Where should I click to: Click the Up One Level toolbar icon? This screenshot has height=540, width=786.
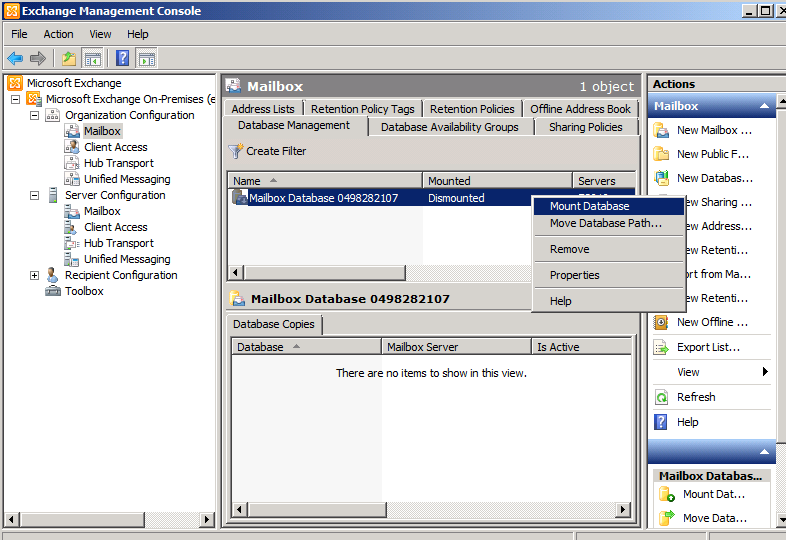(x=68, y=59)
